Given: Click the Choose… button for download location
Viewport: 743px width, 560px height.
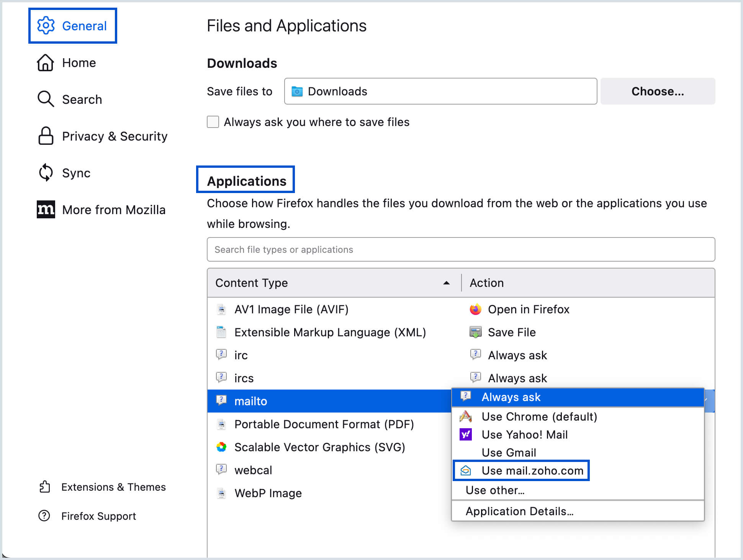Looking at the screenshot, I should 657,91.
